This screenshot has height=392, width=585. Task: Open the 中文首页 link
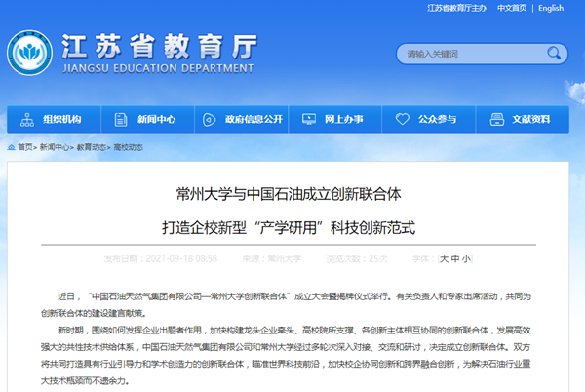coord(511,8)
